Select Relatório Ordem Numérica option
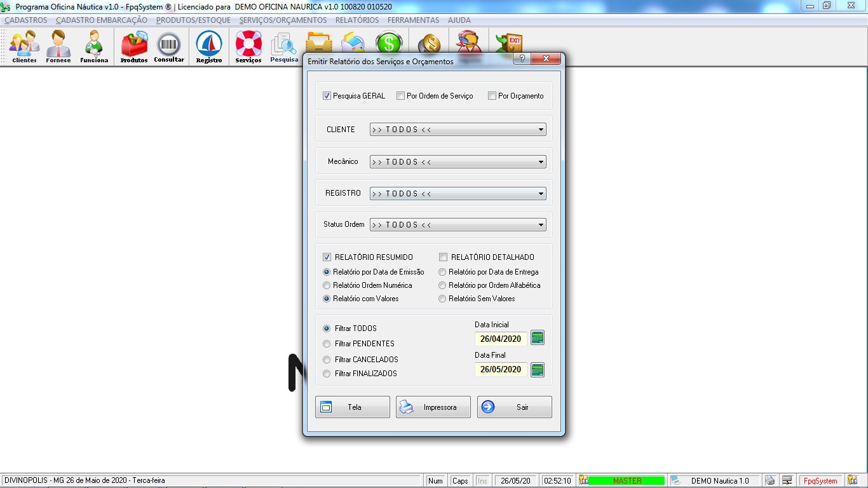Image resolution: width=868 pixels, height=488 pixels. tap(327, 285)
